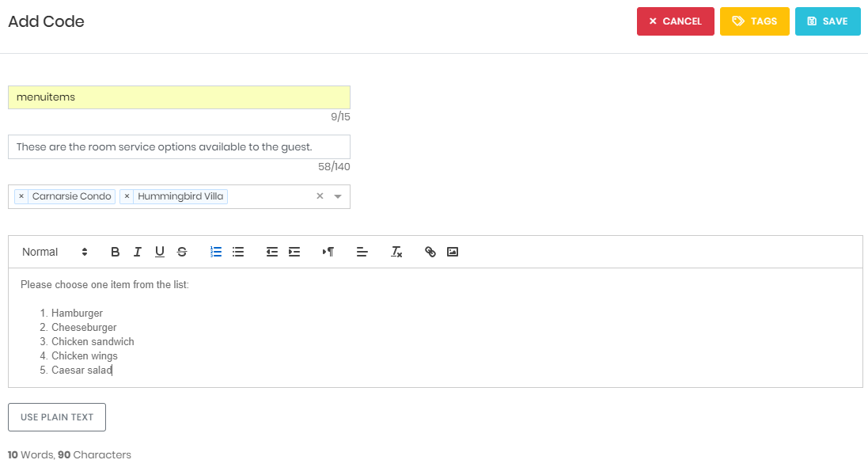The height and width of the screenshot is (475, 868).
Task: Switch text direction with paragraph icon
Action: pyautogui.click(x=328, y=252)
